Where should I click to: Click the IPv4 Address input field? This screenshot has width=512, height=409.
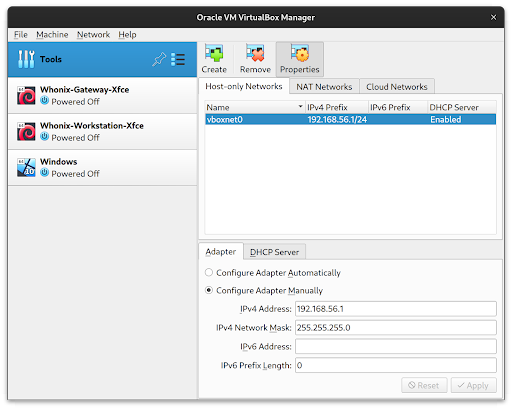[x=396, y=309]
